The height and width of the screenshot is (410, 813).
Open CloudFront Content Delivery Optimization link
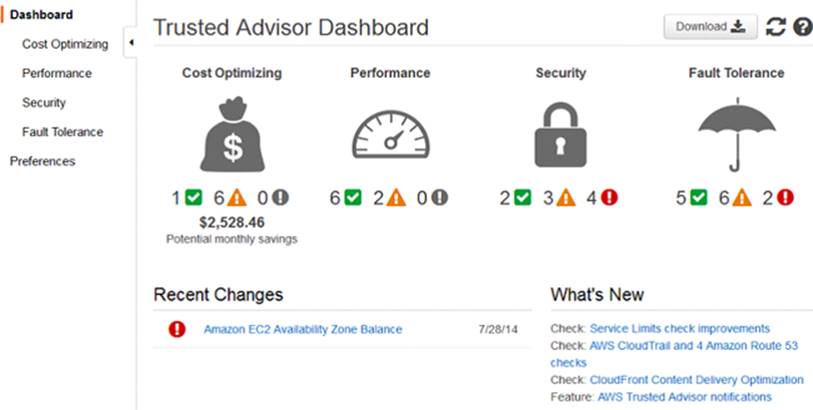[696, 379]
